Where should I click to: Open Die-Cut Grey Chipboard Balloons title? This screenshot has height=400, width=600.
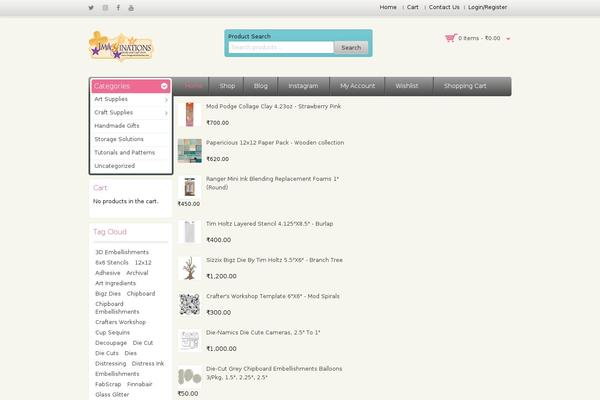coord(274,373)
